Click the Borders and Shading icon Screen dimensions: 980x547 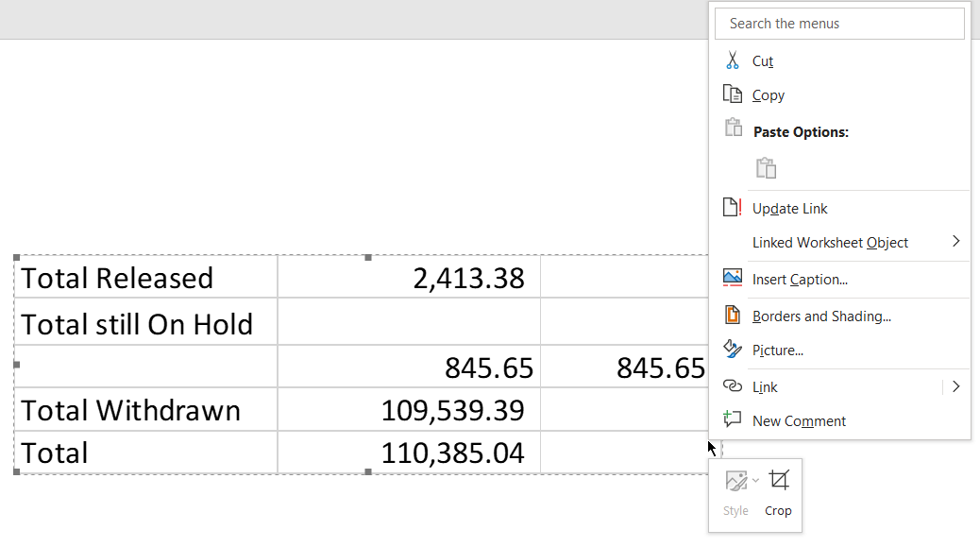(732, 315)
